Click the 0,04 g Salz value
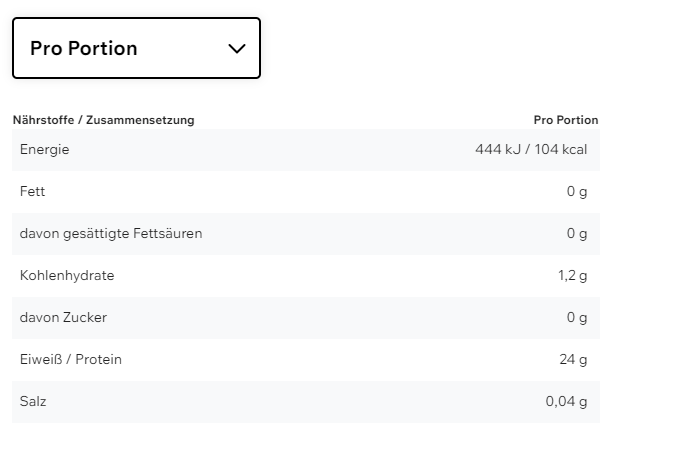The height and width of the screenshot is (455, 695). click(x=566, y=402)
